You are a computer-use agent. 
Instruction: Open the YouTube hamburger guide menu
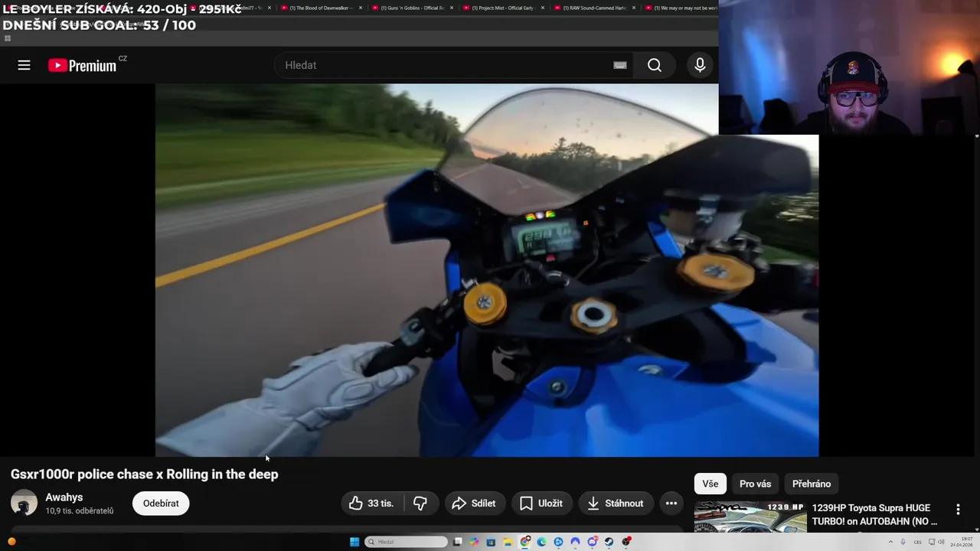(24, 65)
